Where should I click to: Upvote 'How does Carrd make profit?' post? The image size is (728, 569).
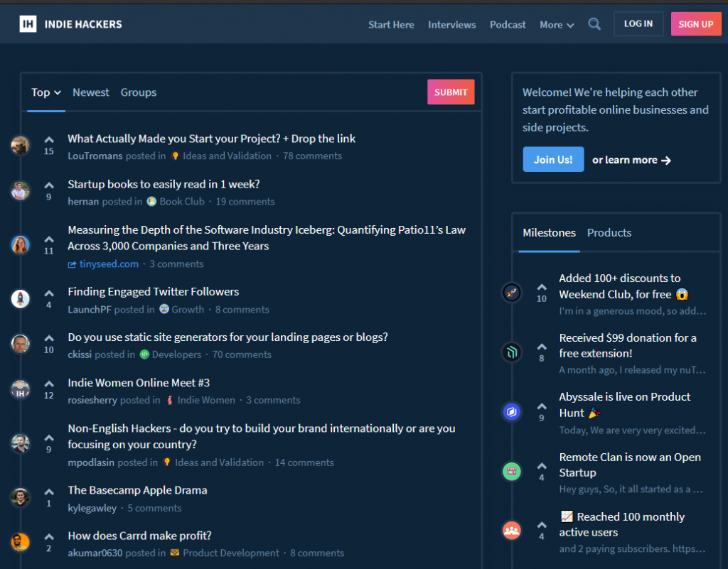[x=49, y=537]
